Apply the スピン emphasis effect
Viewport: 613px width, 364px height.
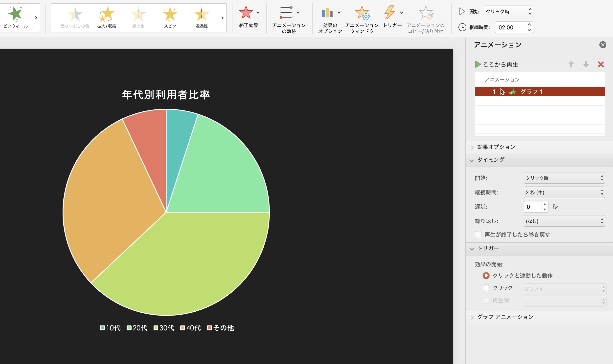coord(170,17)
